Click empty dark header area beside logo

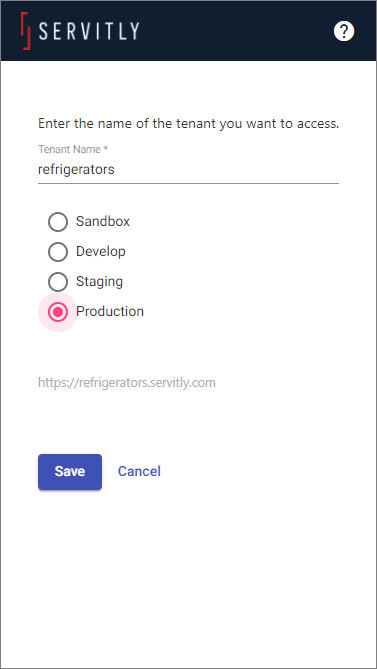tap(235, 31)
